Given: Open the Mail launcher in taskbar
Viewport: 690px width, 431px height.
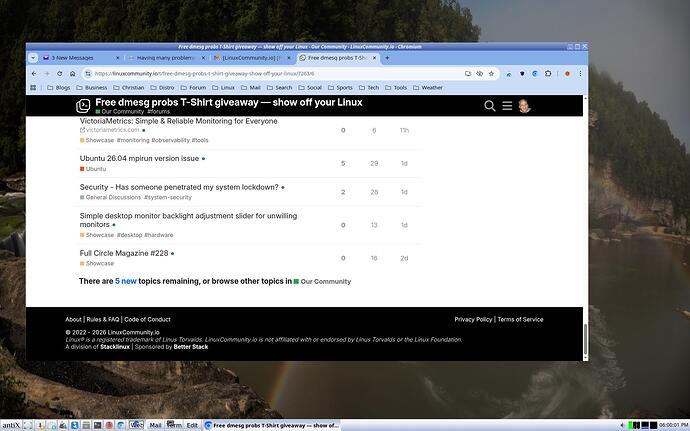Looking at the screenshot, I should tap(155, 425).
